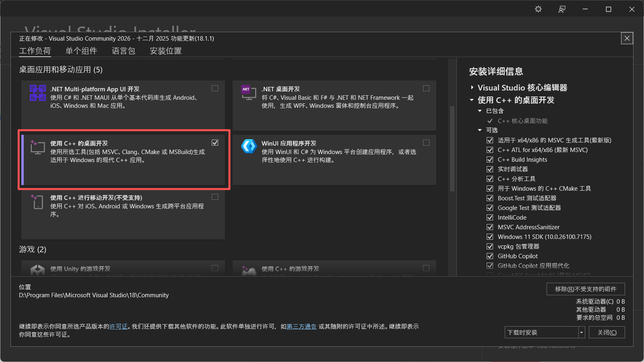Uncheck IntelliCode component

pos(490,218)
